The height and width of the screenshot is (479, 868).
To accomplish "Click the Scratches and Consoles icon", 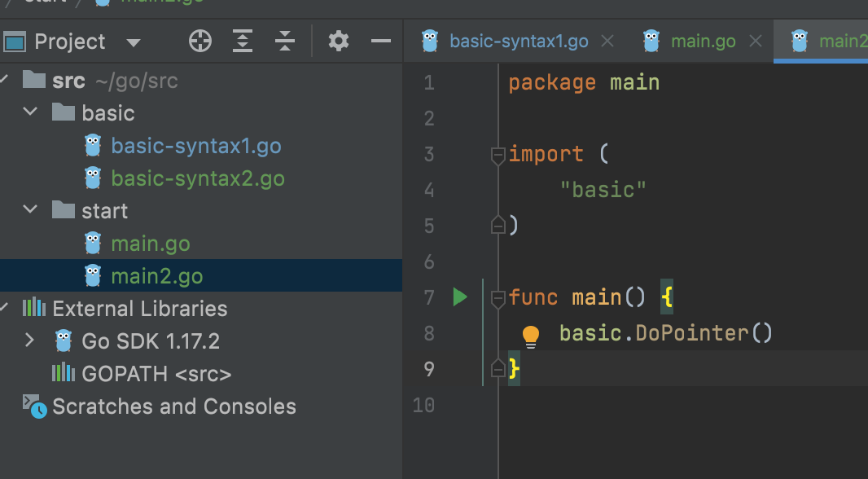I will tap(34, 406).
